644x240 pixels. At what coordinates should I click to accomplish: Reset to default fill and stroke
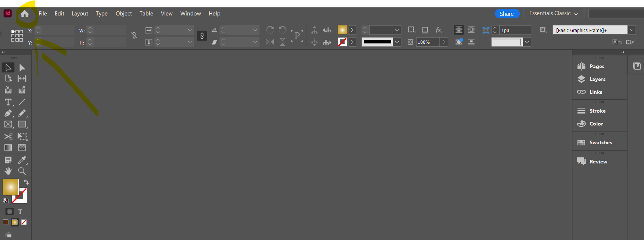click(x=6, y=200)
